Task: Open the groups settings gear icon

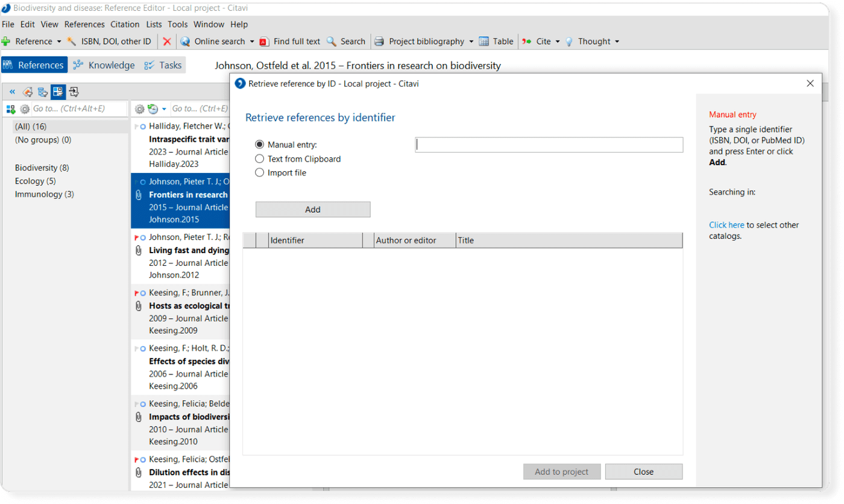Action: [x=24, y=109]
